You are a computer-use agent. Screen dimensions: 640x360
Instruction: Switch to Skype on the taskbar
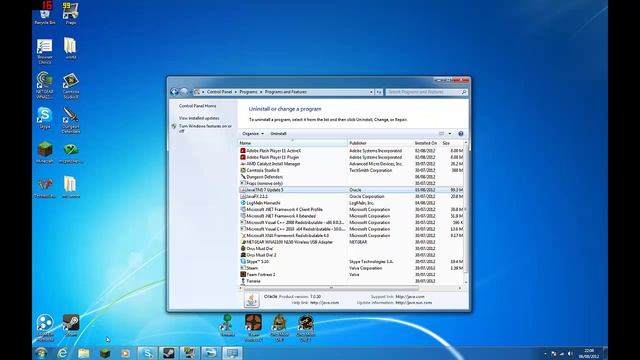(x=147, y=353)
